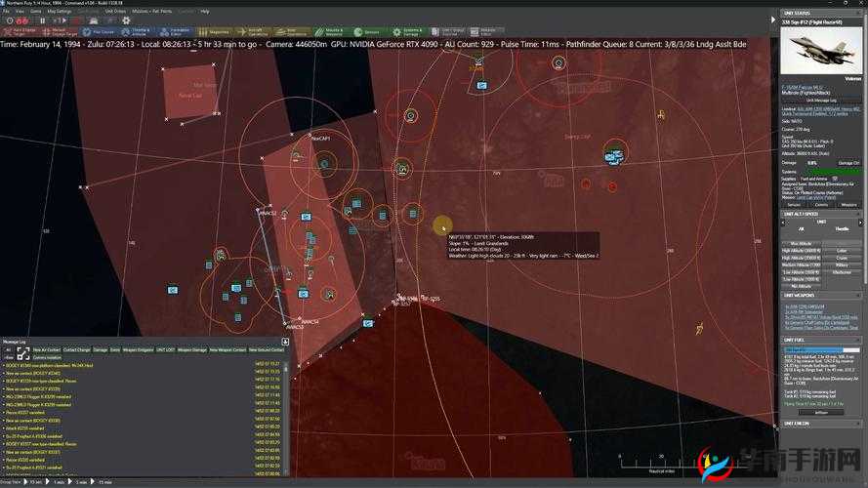Expand the UNIT WEAPONS section header
Viewport: 868px width, 488px height.
(803, 296)
